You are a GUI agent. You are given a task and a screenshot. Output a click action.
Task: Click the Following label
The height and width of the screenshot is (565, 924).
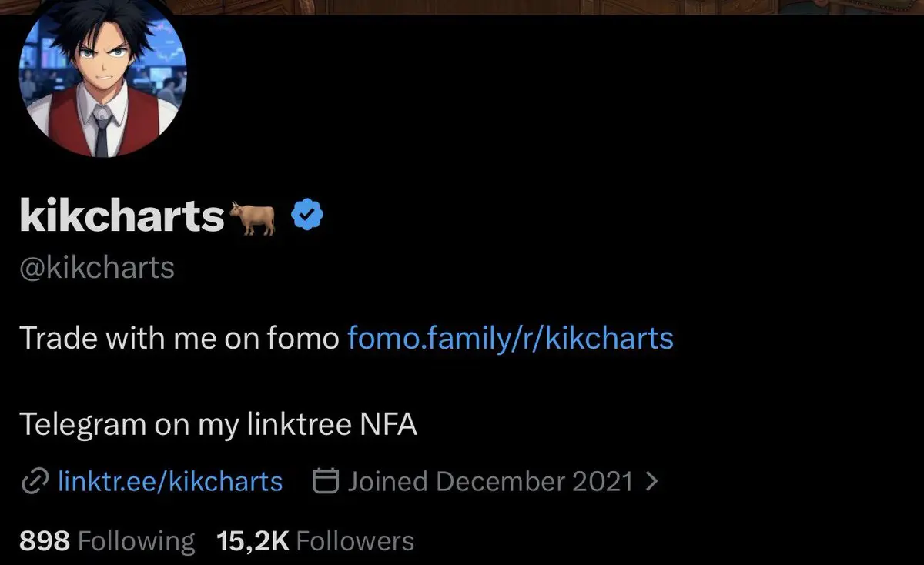[x=137, y=541]
